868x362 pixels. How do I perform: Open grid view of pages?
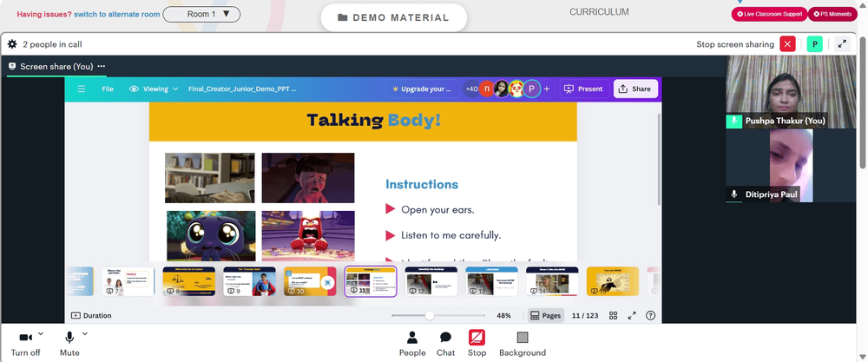pos(614,315)
